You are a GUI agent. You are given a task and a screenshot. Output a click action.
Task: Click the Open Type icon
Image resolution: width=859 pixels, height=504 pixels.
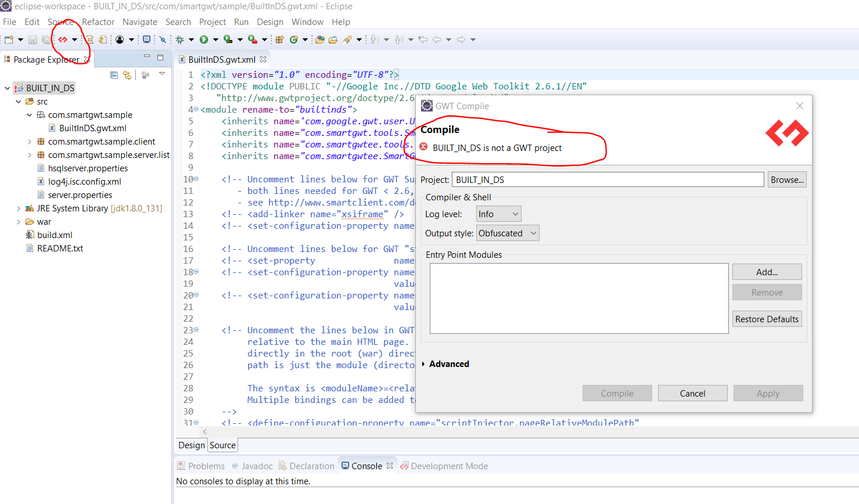click(x=319, y=39)
